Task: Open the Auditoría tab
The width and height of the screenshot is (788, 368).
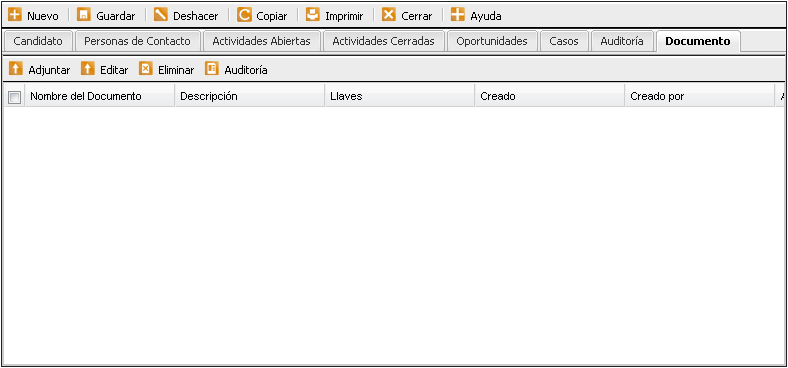Action: 622,41
